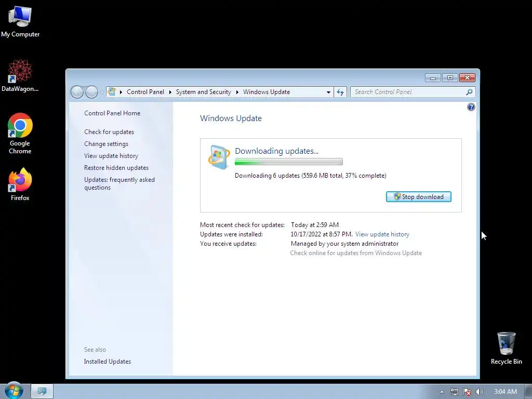532x399 pixels.
Task: Open the My Computer desktop icon
Action: click(x=20, y=21)
